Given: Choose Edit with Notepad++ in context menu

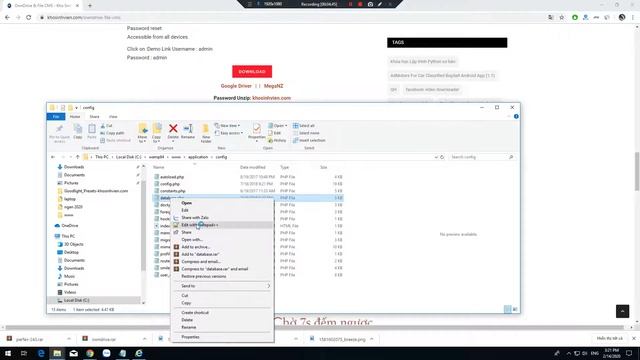Looking at the screenshot, I should pyautogui.click(x=222, y=225).
